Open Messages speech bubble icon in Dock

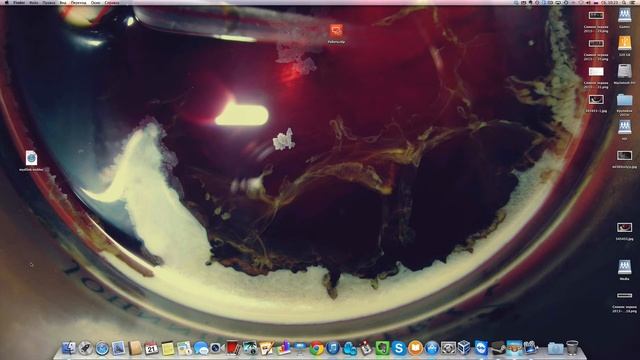click(201, 348)
